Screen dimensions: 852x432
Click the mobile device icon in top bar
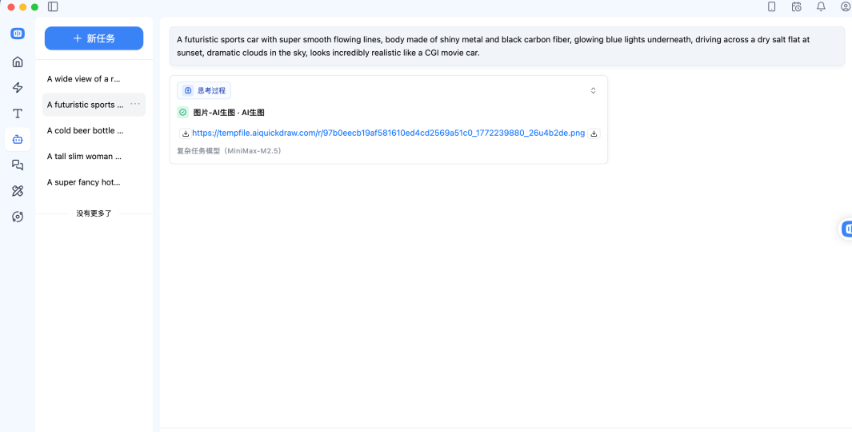pos(771,7)
